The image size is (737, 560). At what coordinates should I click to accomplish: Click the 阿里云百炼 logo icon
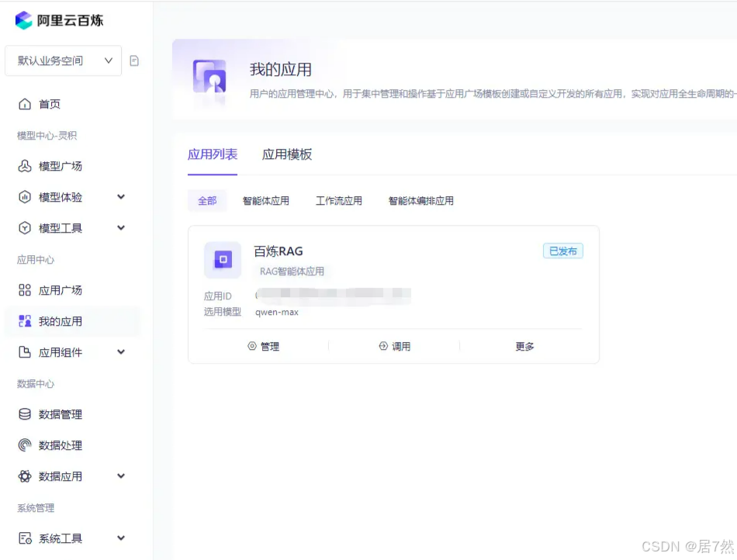click(23, 20)
